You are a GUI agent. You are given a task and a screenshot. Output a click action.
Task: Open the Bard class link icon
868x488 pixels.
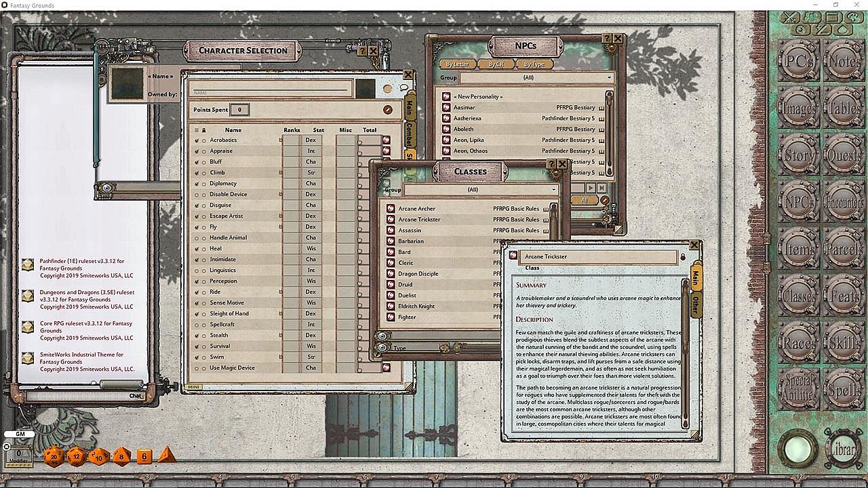[x=391, y=251]
